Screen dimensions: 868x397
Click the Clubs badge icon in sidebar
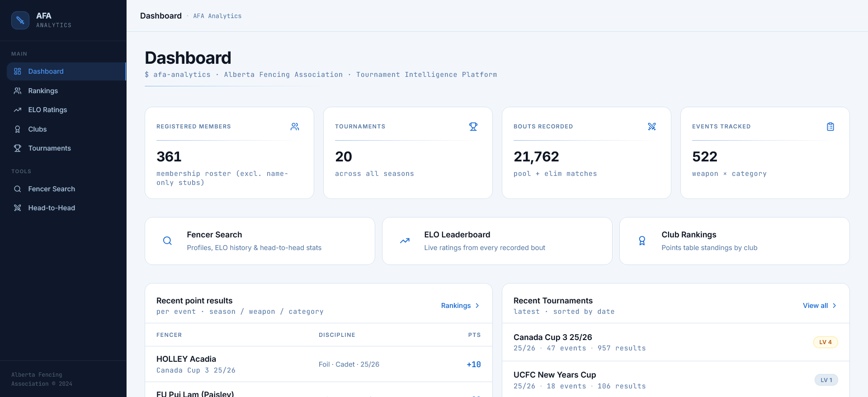pos(18,129)
